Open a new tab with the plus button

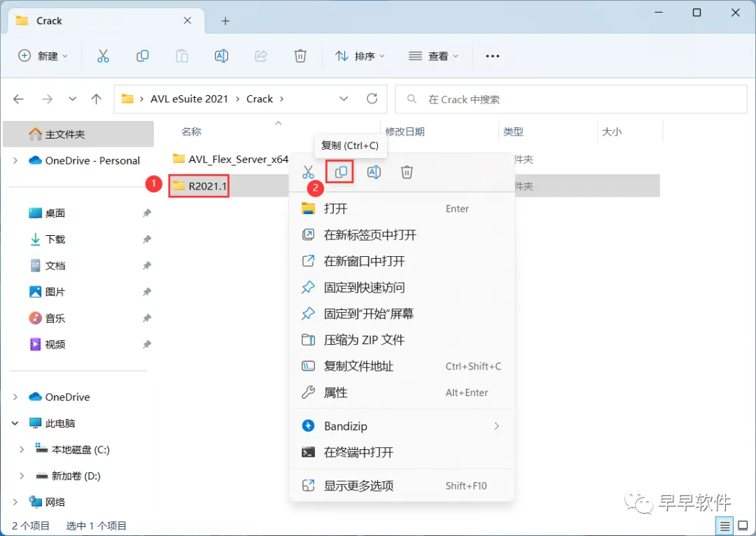[225, 21]
